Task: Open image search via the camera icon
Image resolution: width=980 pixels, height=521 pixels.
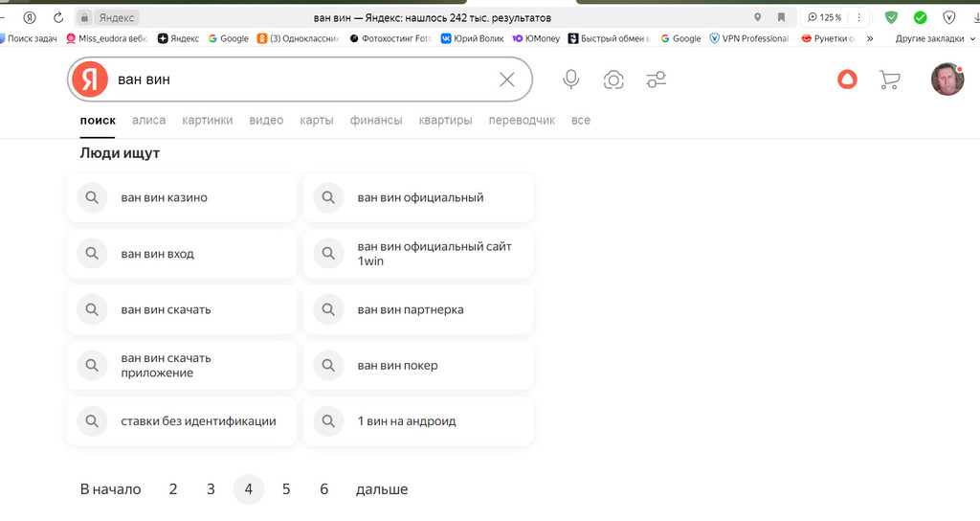Action: [x=613, y=79]
